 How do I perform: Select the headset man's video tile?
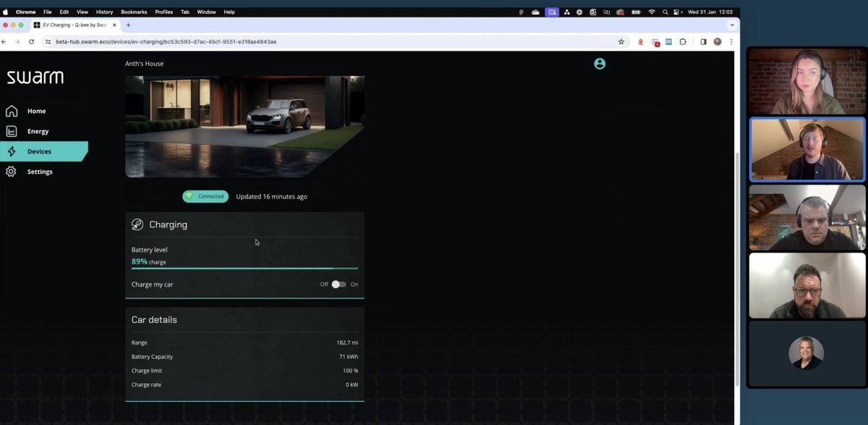807,216
